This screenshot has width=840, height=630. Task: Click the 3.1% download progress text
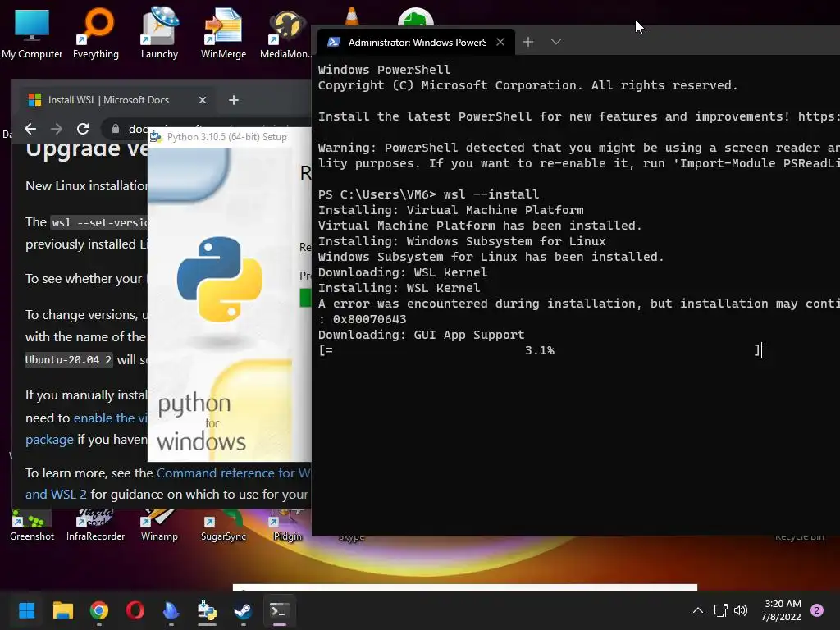(x=540, y=350)
